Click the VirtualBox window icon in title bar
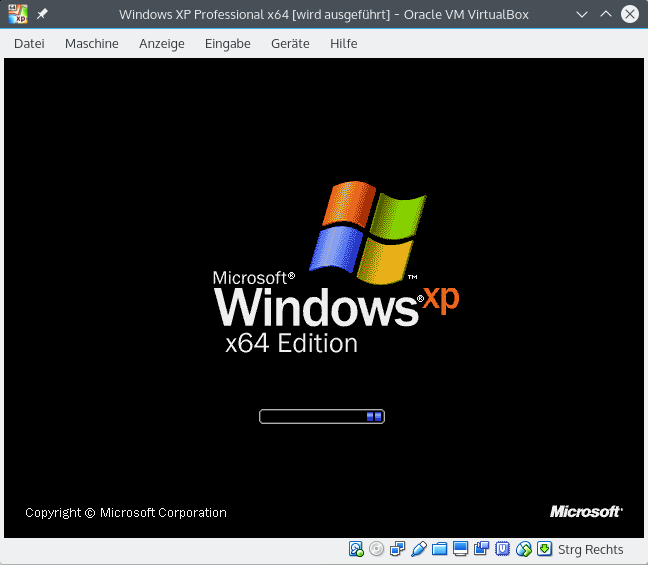This screenshot has height=565, width=648. click(x=17, y=15)
